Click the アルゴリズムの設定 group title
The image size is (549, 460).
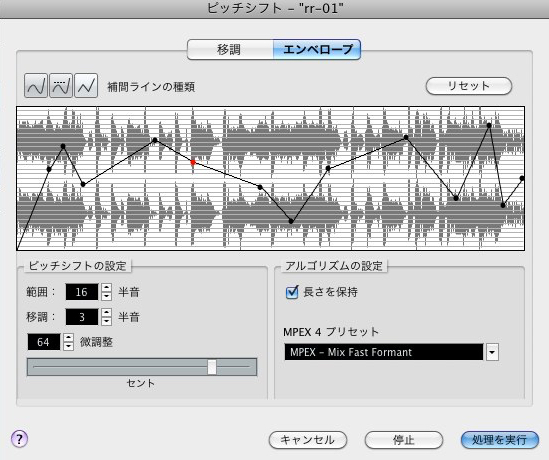coord(334,266)
